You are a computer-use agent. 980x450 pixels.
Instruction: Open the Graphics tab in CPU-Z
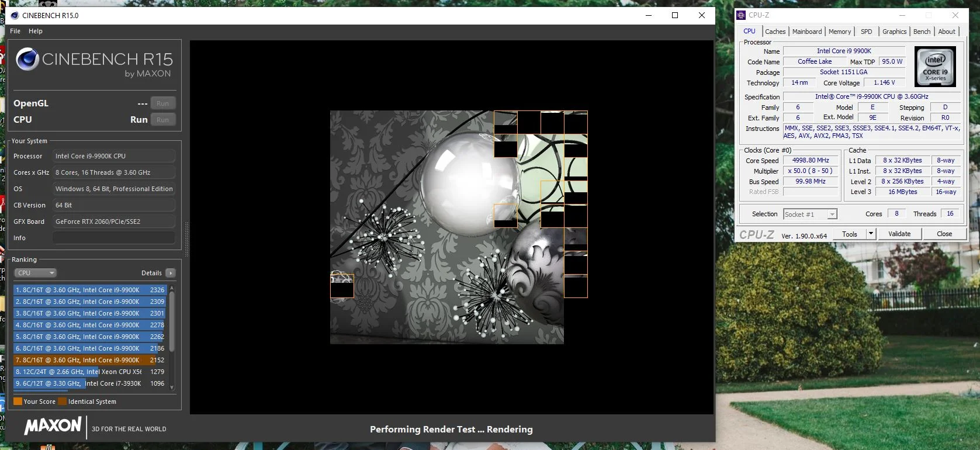pos(894,32)
